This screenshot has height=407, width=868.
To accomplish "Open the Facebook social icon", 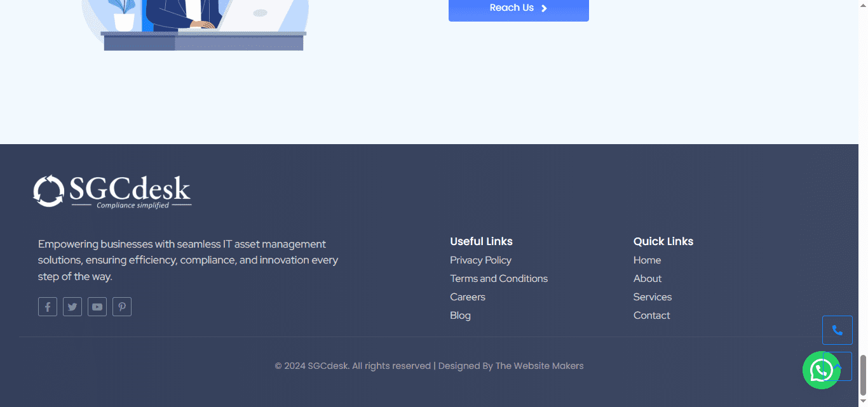I will [48, 307].
